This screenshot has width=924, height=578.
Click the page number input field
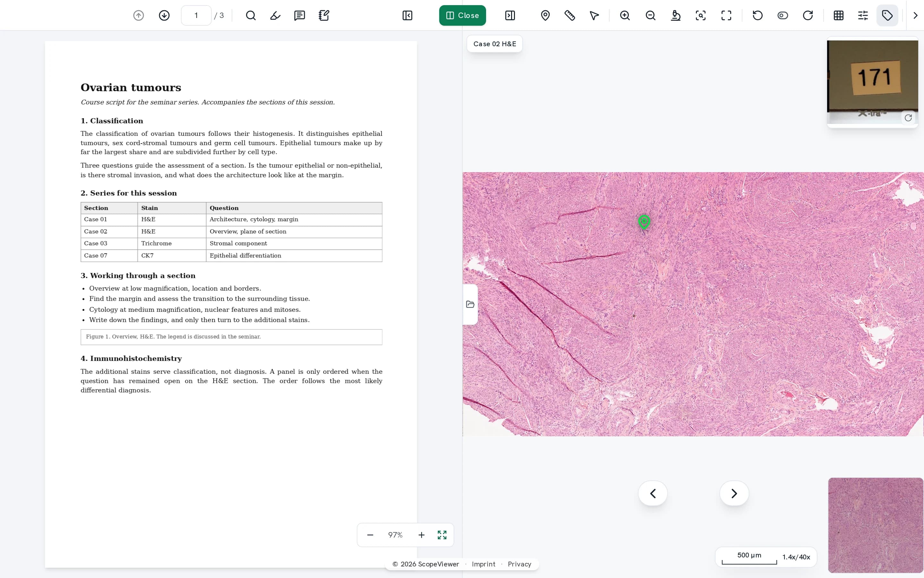click(196, 15)
